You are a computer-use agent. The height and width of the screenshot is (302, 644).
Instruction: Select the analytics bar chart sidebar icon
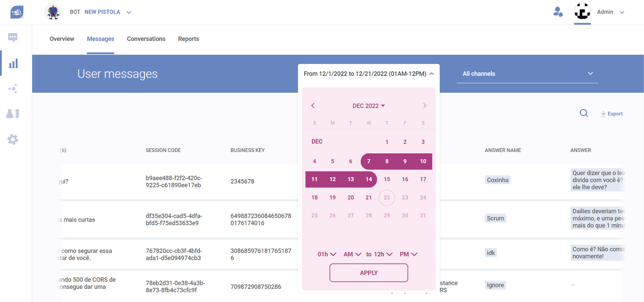tap(13, 63)
